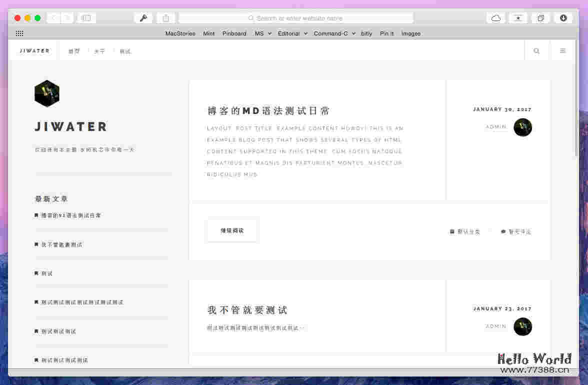Click the 继续阅读 read more button
Viewport: 588px width, 385px height.
point(232,231)
